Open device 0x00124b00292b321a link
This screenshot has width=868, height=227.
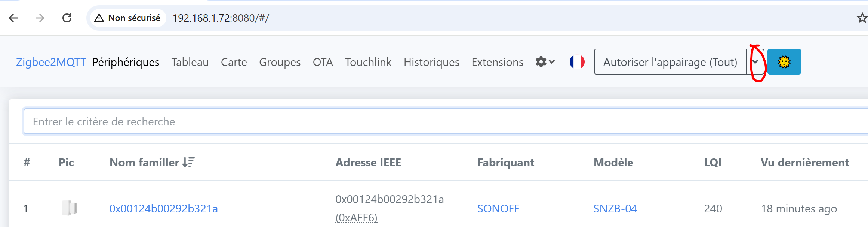coord(163,209)
